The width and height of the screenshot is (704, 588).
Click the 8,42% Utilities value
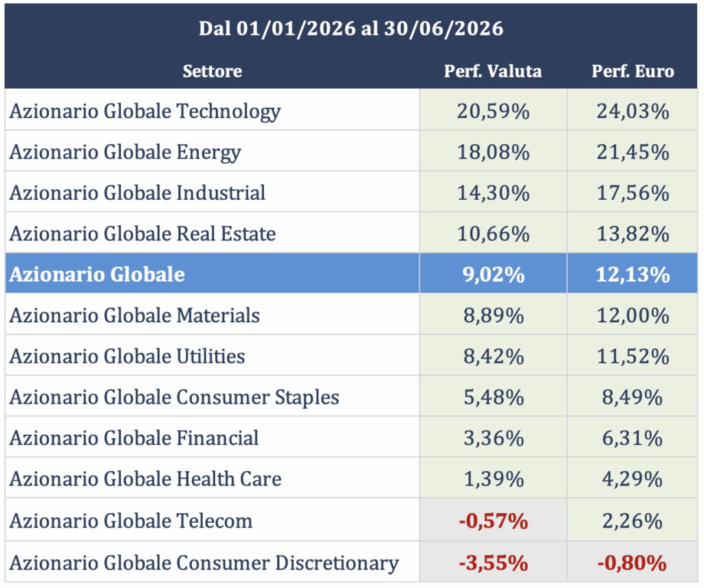(x=494, y=357)
